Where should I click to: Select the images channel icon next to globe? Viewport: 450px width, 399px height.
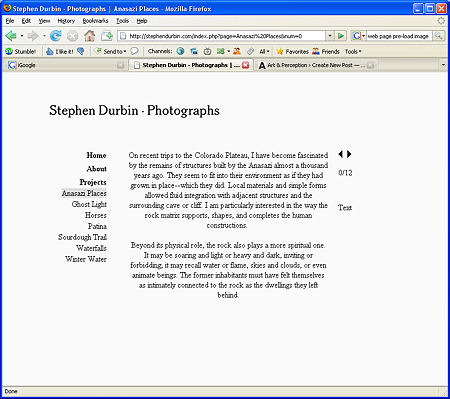(194, 51)
